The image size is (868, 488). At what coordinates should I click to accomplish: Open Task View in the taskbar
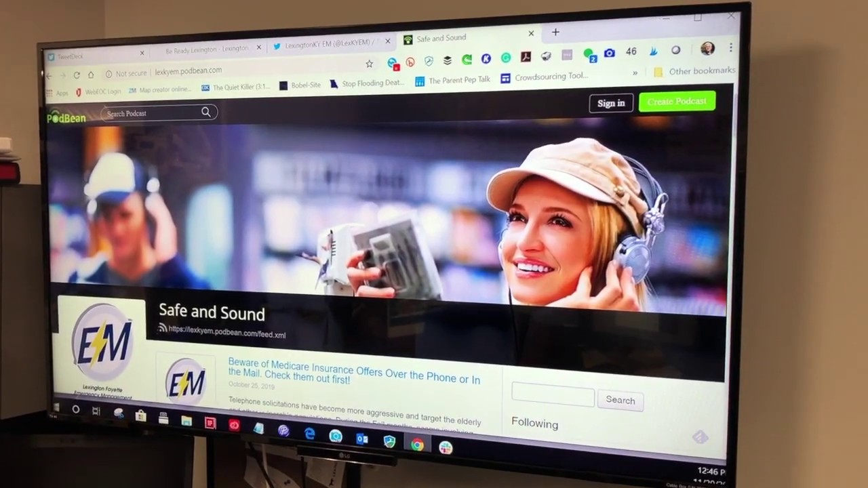click(x=96, y=411)
